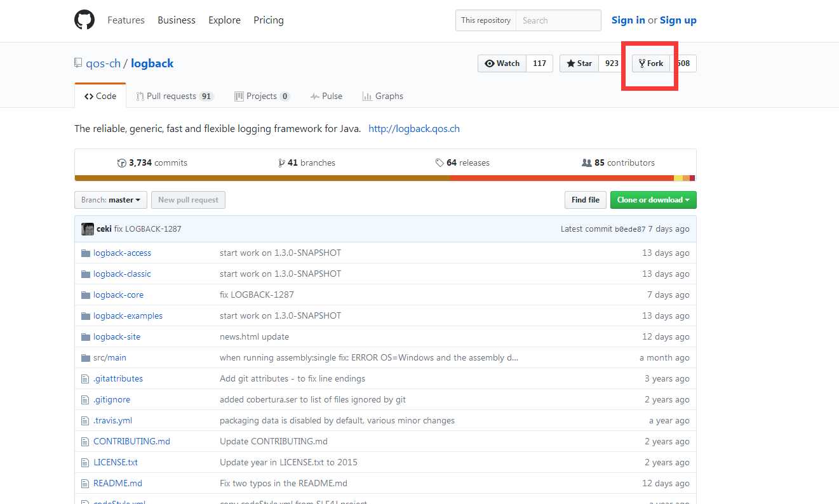Open the Pull requests tab
Viewport: 839px width, 504px height.
pos(175,96)
